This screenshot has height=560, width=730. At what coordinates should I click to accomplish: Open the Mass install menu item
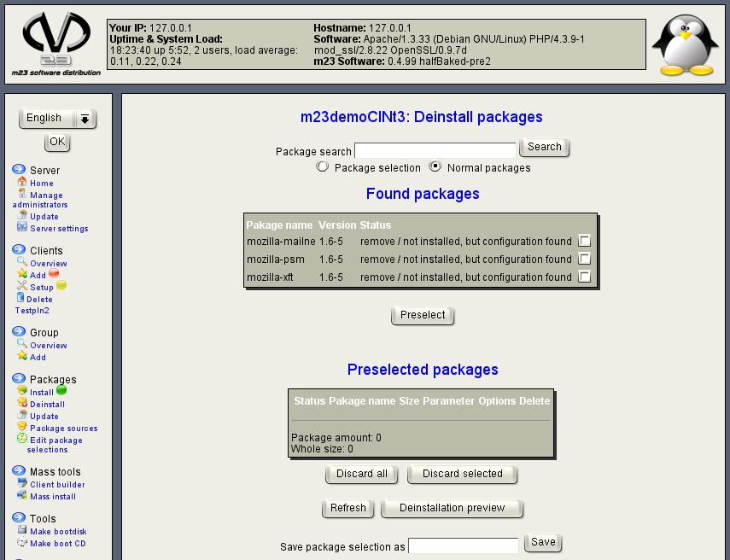pos(53,496)
